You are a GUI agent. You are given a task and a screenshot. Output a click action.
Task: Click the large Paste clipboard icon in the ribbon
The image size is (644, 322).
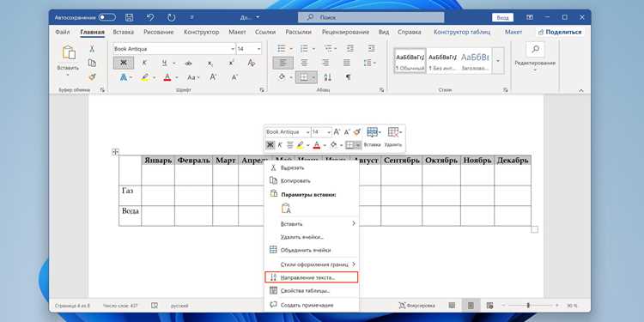click(69, 52)
